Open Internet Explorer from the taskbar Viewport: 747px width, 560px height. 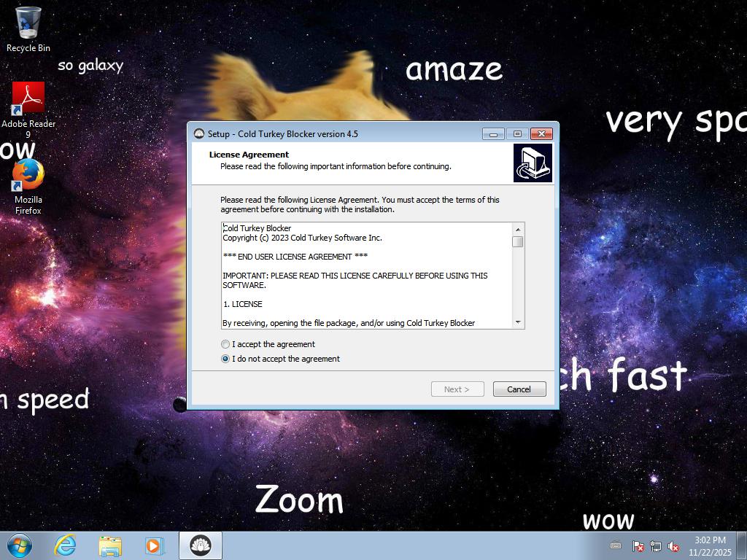tap(66, 545)
